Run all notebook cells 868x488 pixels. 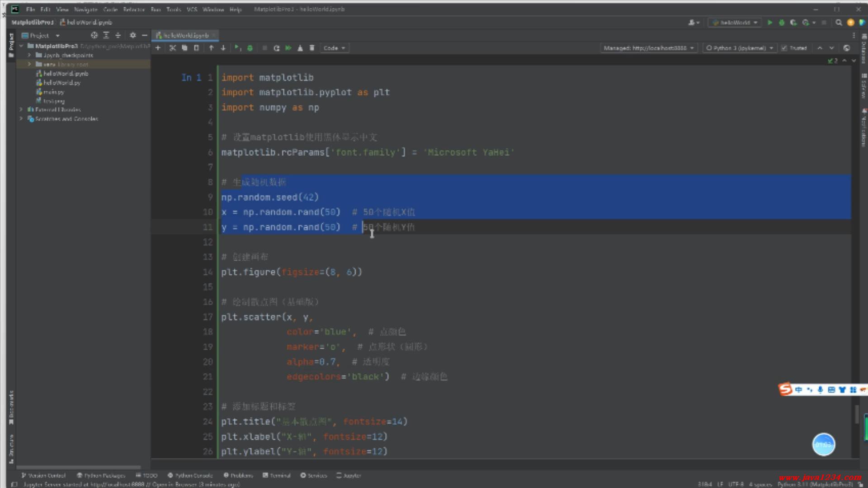[x=288, y=48]
